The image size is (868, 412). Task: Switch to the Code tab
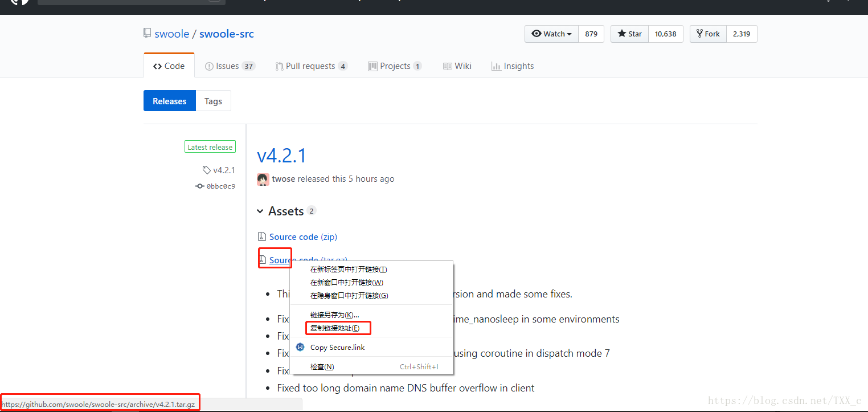[x=169, y=66]
